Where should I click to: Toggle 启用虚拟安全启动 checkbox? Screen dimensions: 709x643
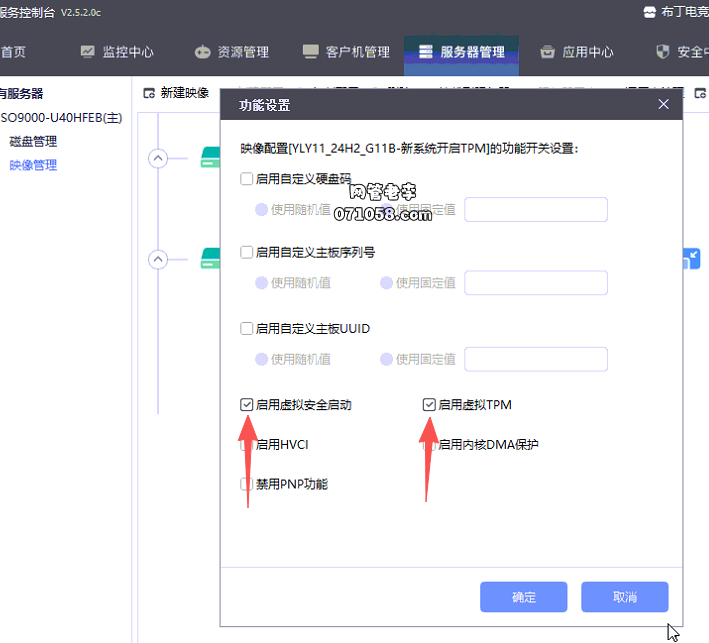[x=246, y=404]
